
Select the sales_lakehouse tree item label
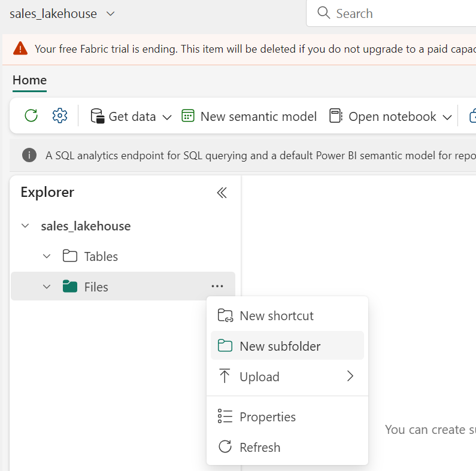pyautogui.click(x=86, y=226)
